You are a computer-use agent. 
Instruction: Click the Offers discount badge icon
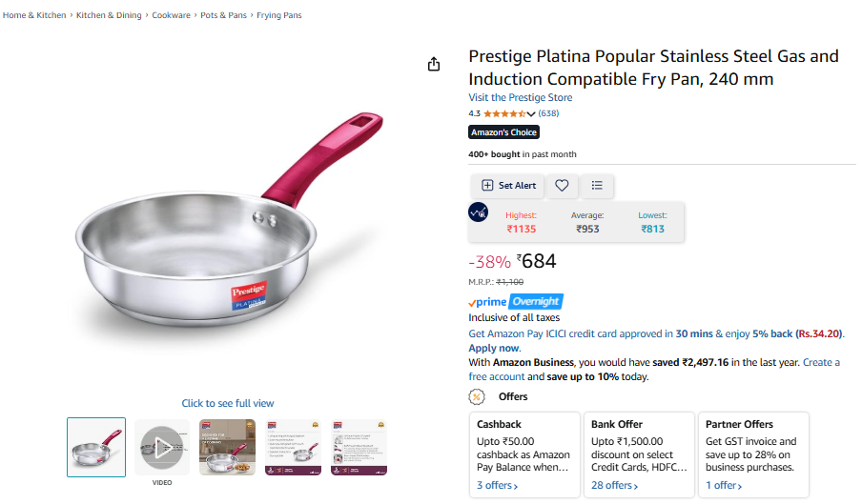(477, 396)
